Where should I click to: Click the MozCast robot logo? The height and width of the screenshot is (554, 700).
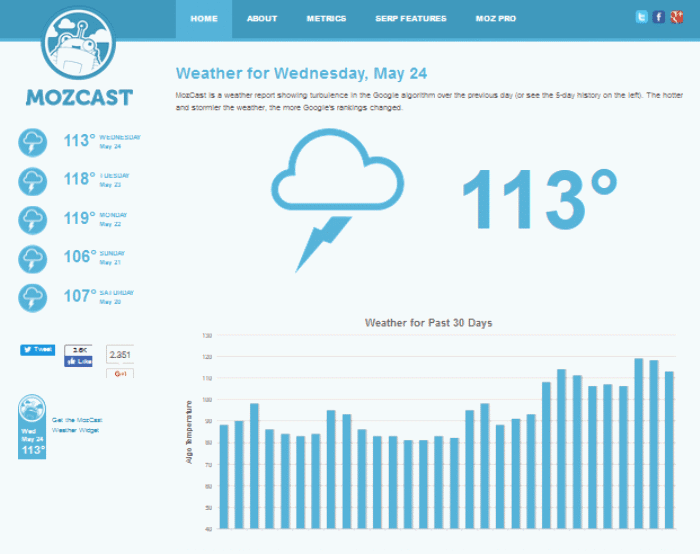(78, 43)
